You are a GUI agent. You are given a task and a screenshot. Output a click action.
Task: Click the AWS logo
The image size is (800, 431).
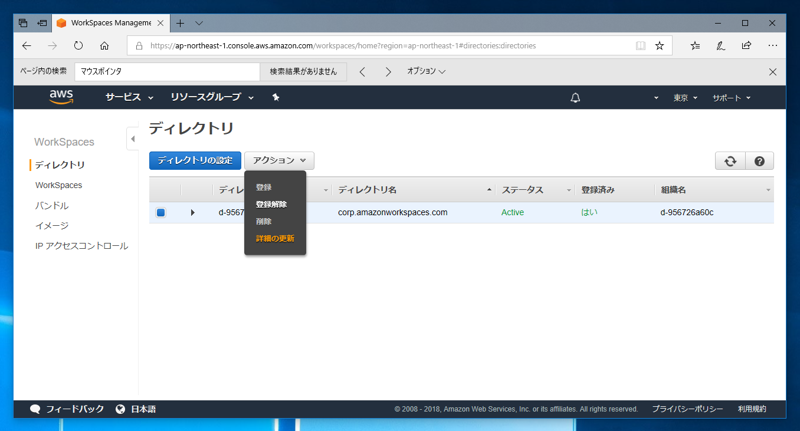pyautogui.click(x=61, y=97)
